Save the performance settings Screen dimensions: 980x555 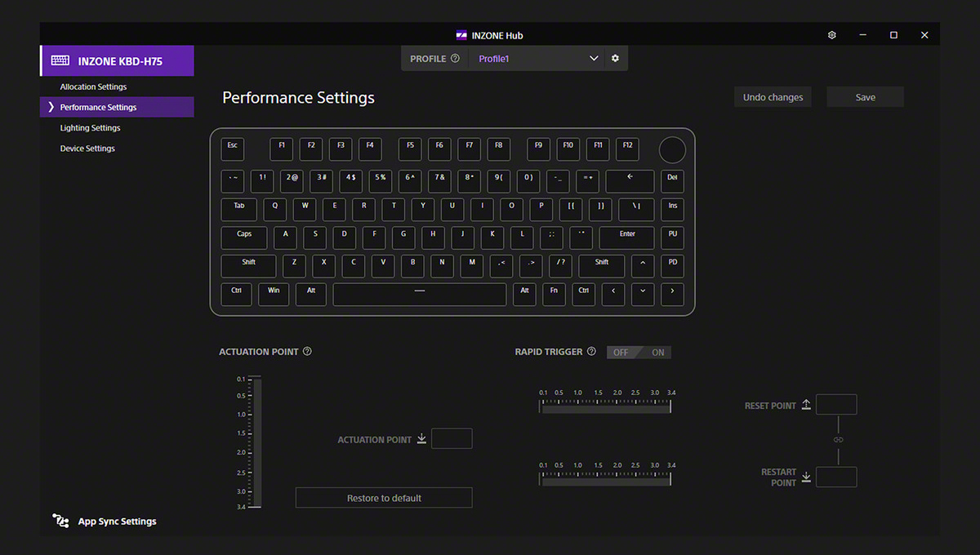tap(866, 97)
